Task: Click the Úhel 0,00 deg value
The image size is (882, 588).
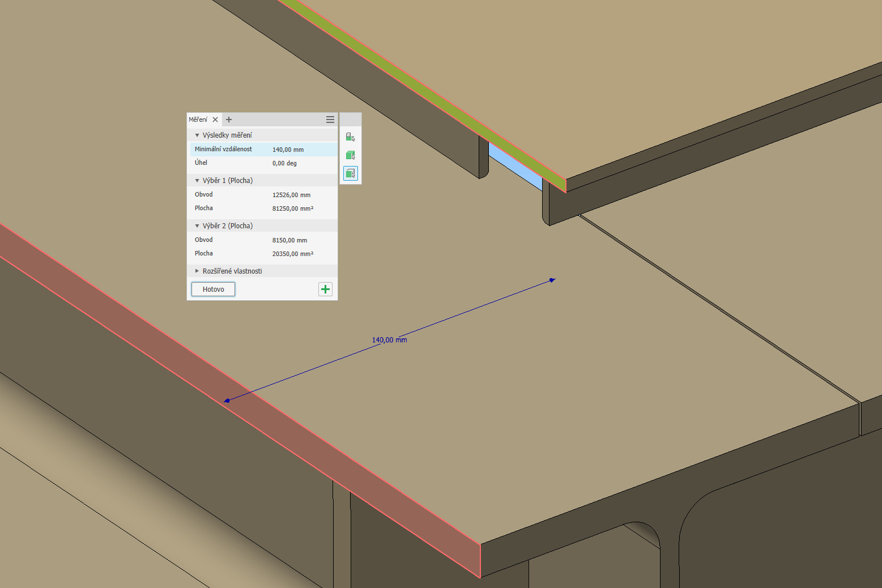Action: click(284, 163)
